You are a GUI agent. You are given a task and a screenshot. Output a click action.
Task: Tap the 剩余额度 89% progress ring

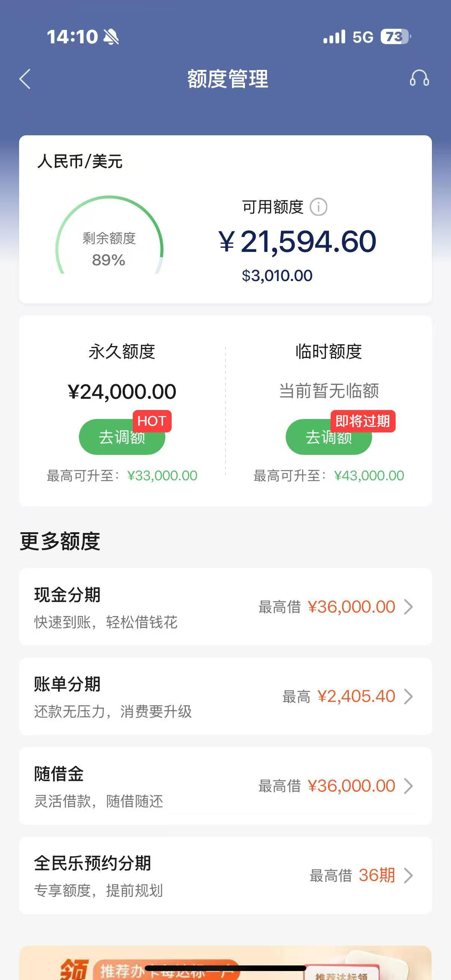[109, 235]
